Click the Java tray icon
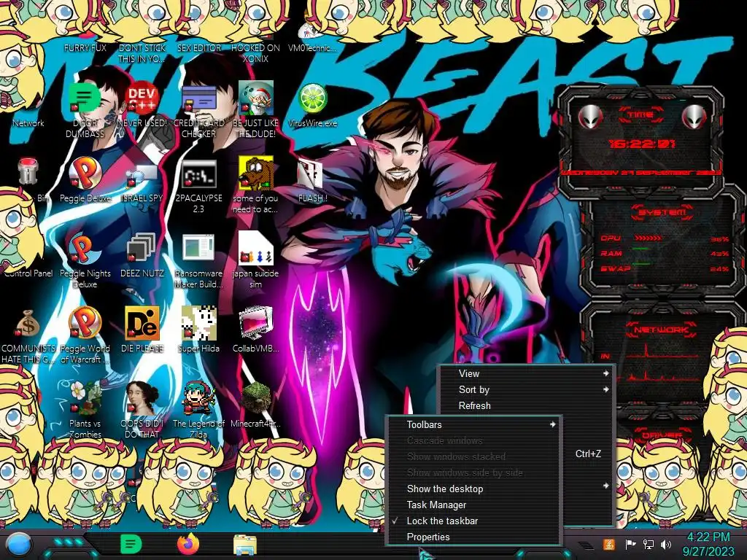 coord(609,544)
